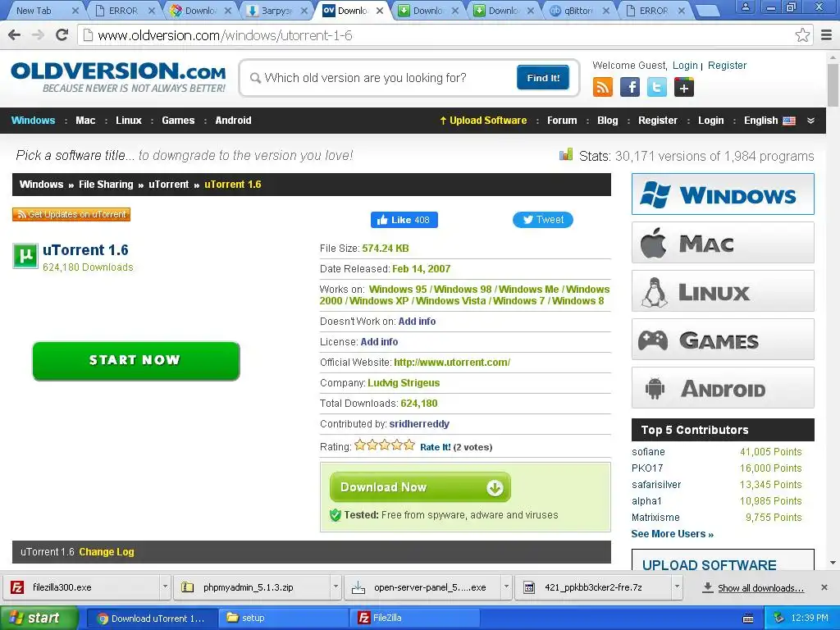Open the Facebook icon in header
The height and width of the screenshot is (630, 840).
tap(630, 87)
